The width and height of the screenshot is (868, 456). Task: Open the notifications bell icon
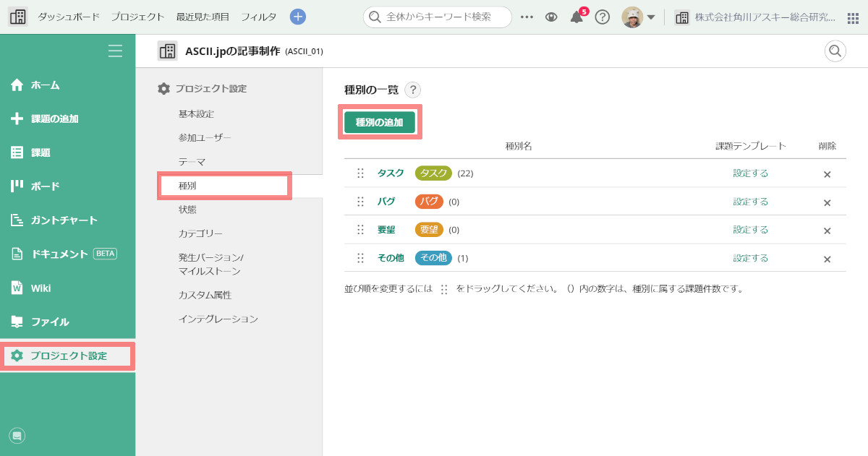tap(576, 17)
